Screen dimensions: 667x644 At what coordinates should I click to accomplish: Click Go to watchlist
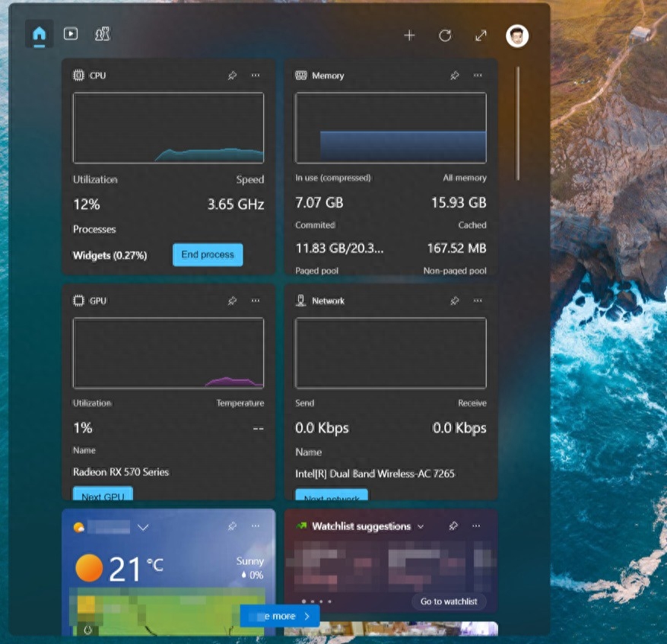coord(449,601)
